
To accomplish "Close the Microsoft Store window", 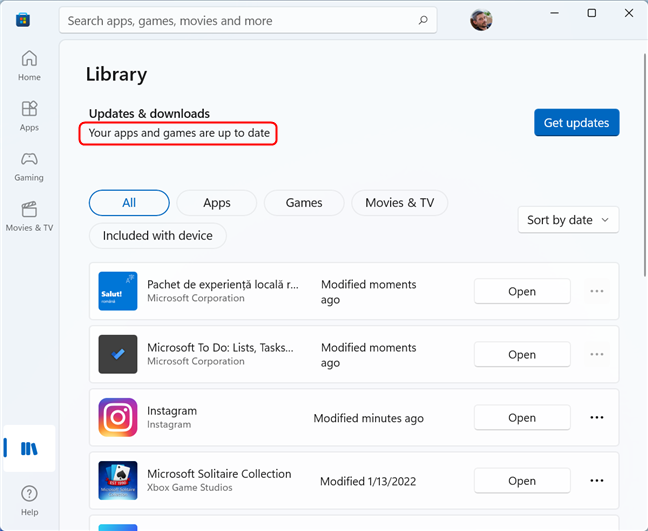I will (x=629, y=13).
